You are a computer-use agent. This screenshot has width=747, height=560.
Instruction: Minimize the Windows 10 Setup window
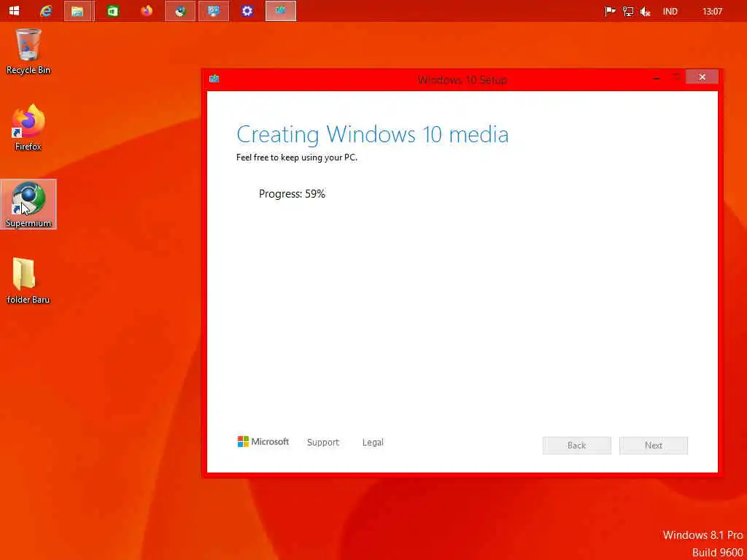657,78
